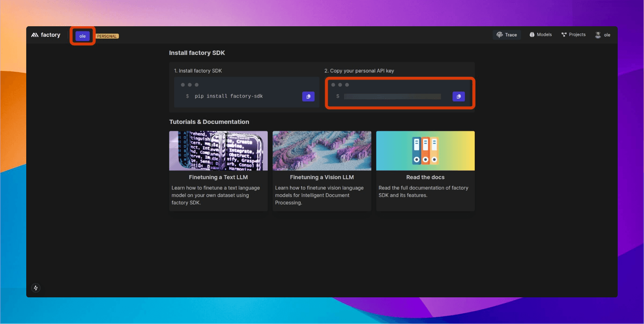Click the Finetuning a Text LLM title
This screenshot has width=644, height=324.
tap(218, 177)
